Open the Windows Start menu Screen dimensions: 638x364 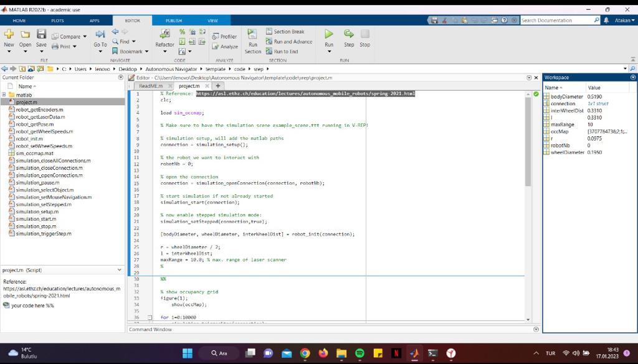pos(188,353)
